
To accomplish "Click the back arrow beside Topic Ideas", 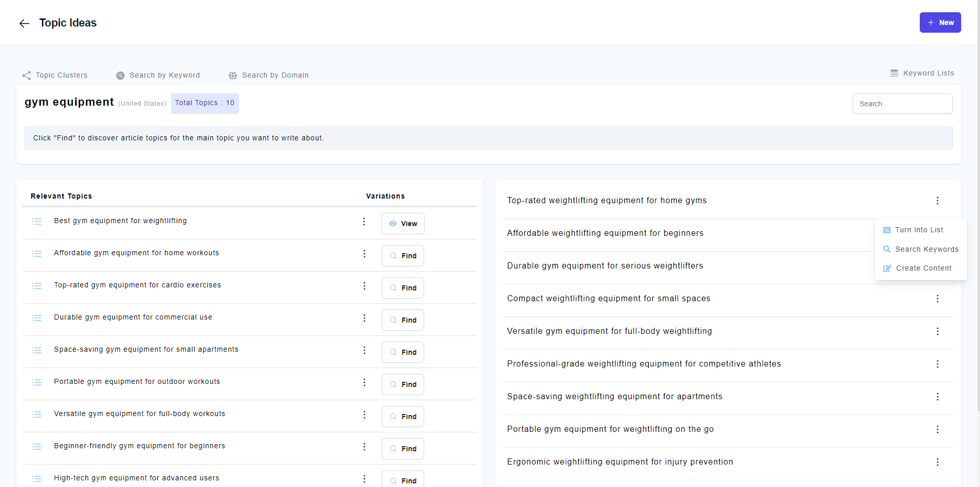I will (24, 23).
